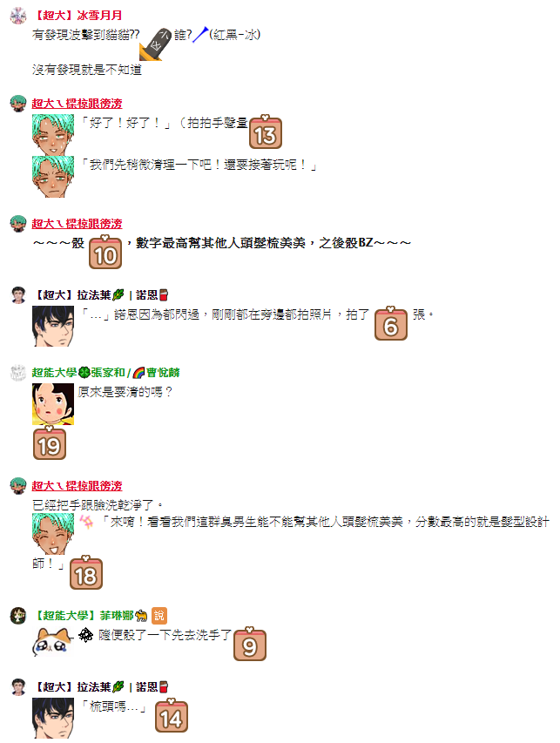Click the black pencil emoticon image

click(155, 44)
